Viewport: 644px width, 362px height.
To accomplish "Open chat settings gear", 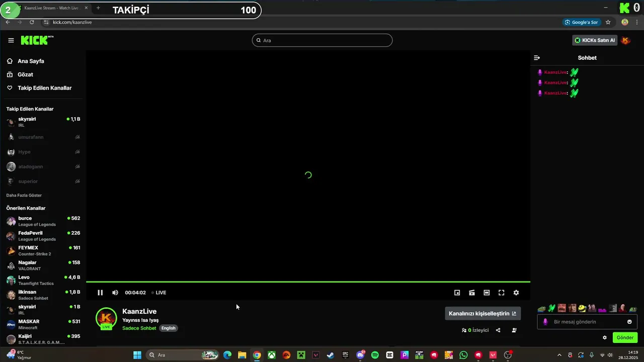I will click(x=605, y=338).
